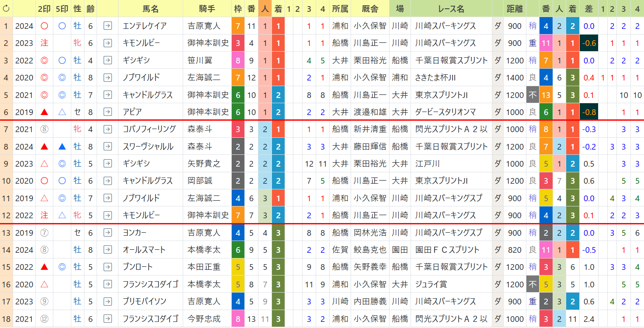The height and width of the screenshot is (328, 644).
Task: Click distance value 820
Action: (x=515, y=250)
